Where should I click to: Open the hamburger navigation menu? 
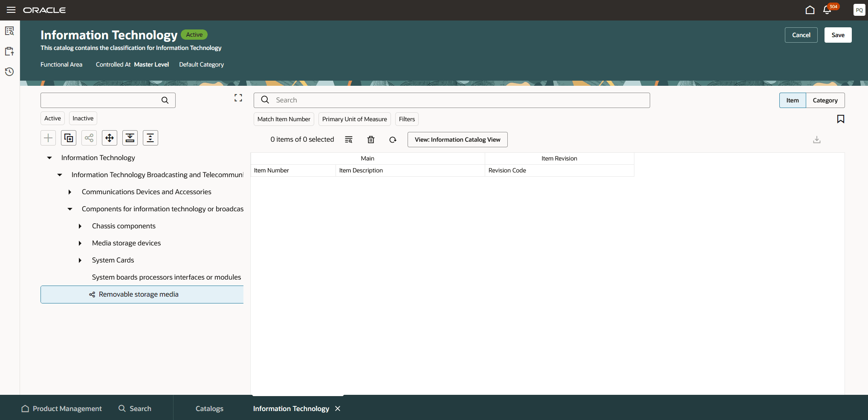click(x=11, y=10)
